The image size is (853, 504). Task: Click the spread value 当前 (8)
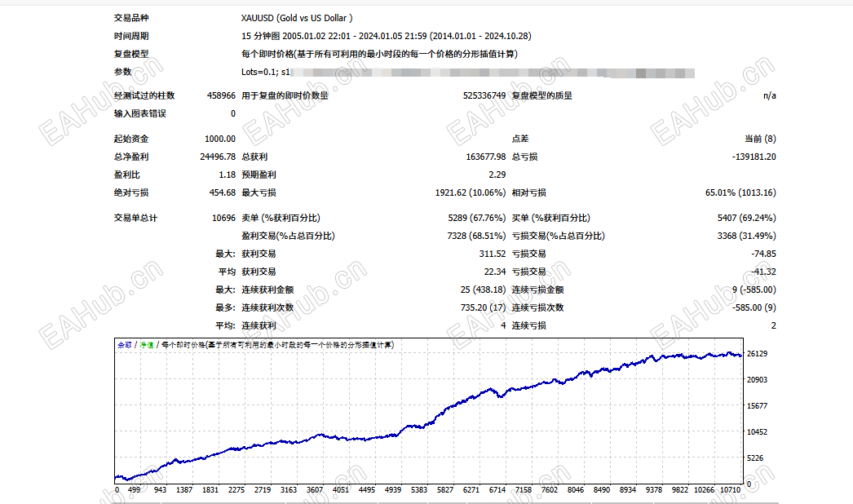click(x=761, y=139)
